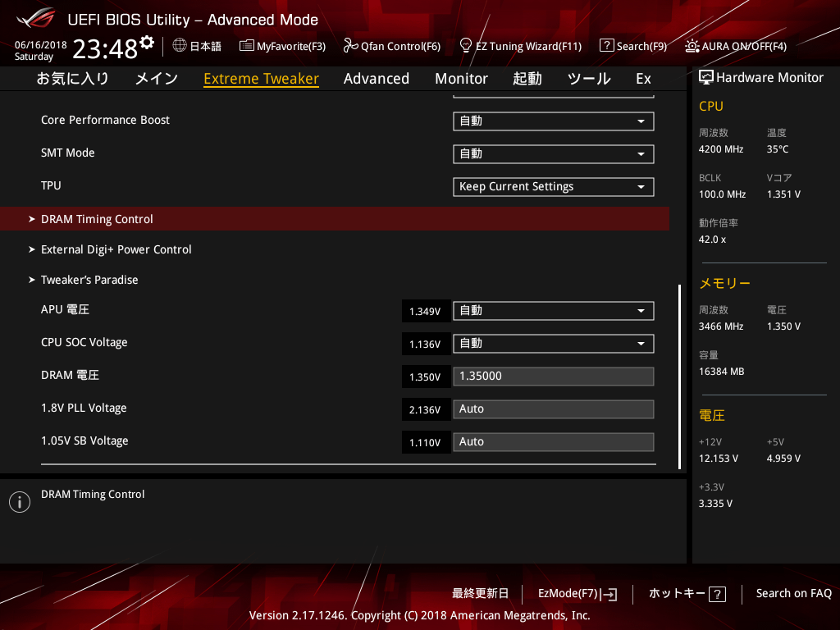Open the partially shown Ex tab
Viewport: 840px width, 630px height.
pyautogui.click(x=643, y=79)
